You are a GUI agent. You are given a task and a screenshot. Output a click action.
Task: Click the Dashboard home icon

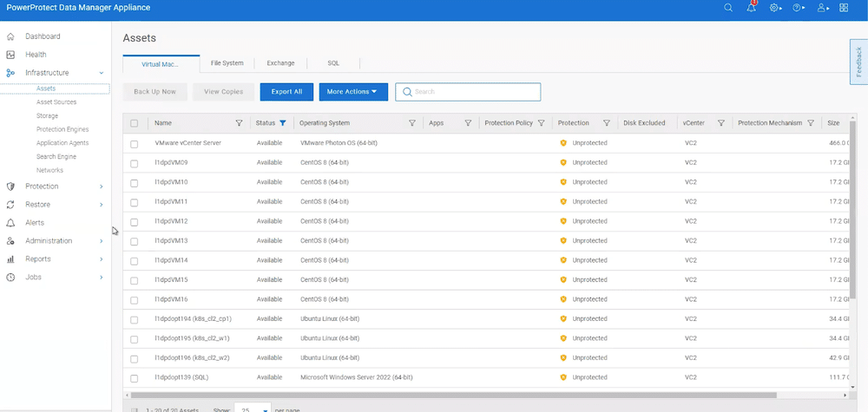[10, 36]
